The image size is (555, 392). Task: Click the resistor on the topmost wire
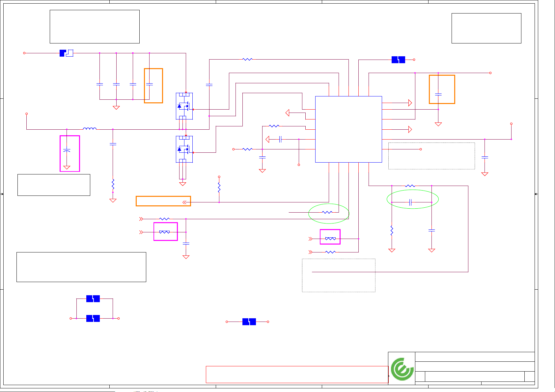[x=247, y=60]
